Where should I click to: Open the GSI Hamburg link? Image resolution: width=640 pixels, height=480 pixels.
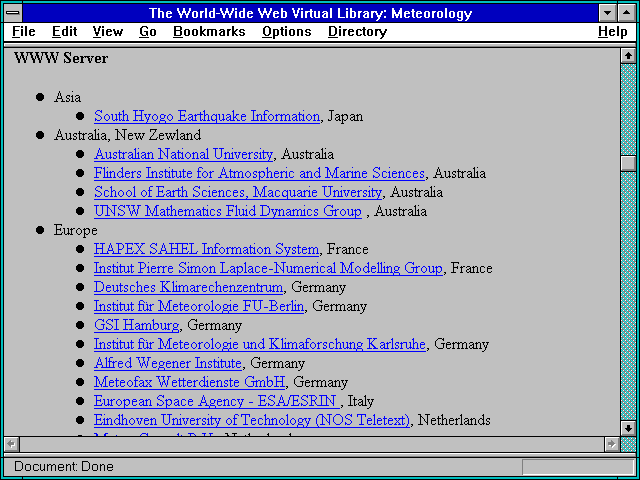(136, 325)
